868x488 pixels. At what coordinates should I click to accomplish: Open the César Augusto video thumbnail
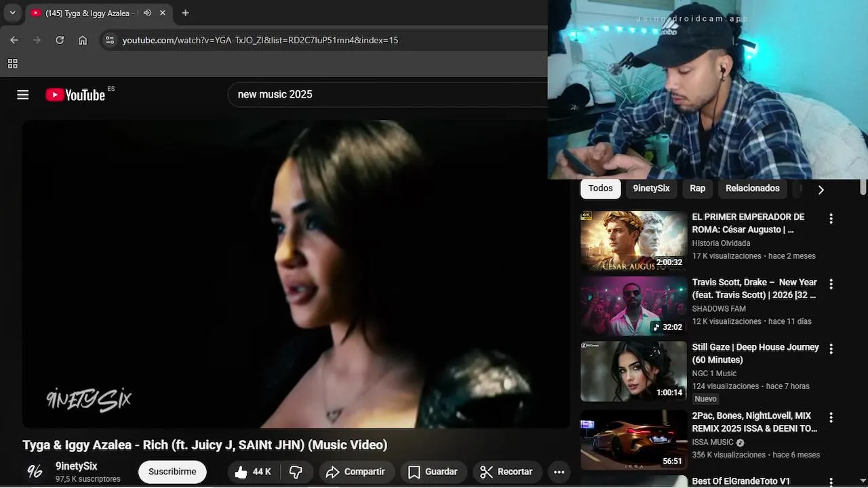633,241
